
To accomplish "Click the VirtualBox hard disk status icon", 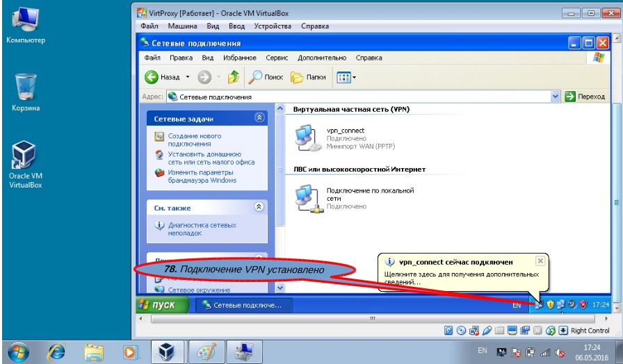I will 448,330.
